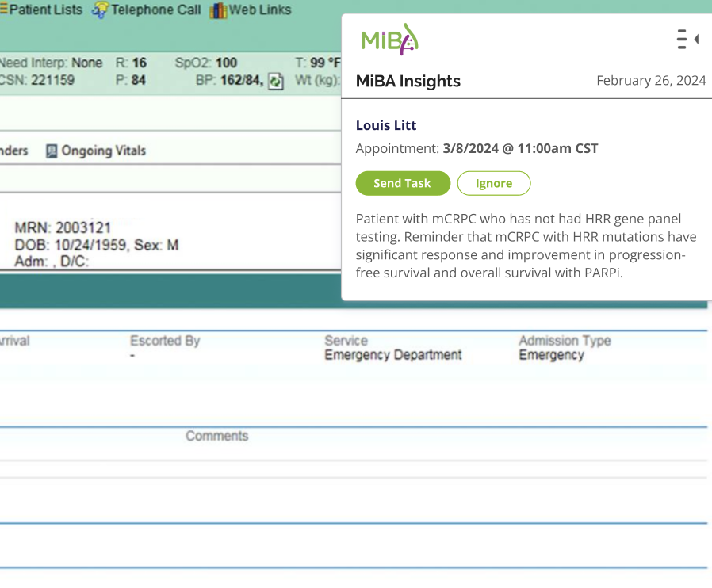Click the Web Links books icon
The width and height of the screenshot is (712, 588).
click(x=218, y=10)
